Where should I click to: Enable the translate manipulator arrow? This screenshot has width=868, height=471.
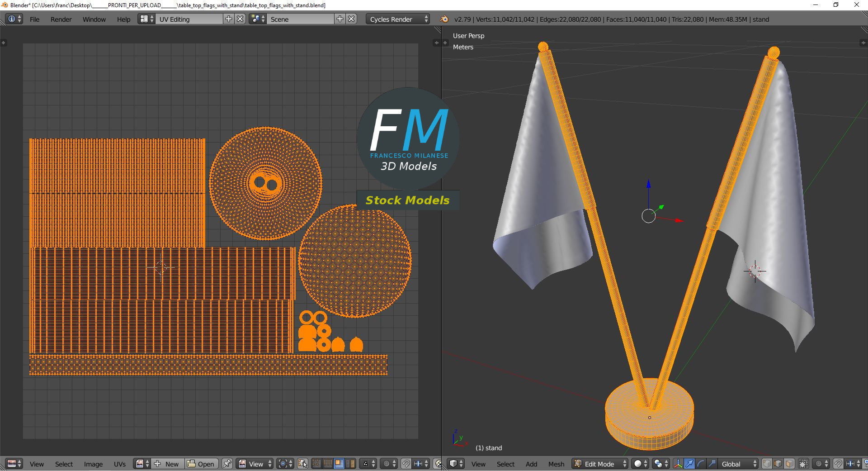click(689, 464)
